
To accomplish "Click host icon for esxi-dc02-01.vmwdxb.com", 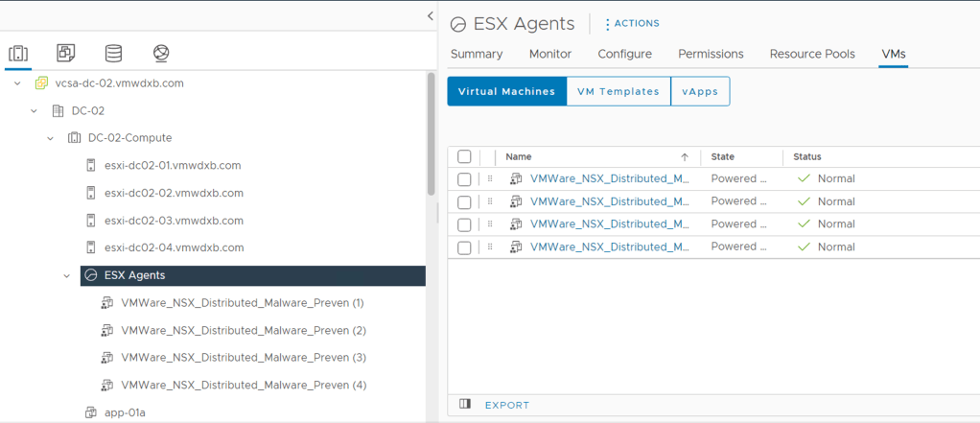I will pyautogui.click(x=91, y=166).
